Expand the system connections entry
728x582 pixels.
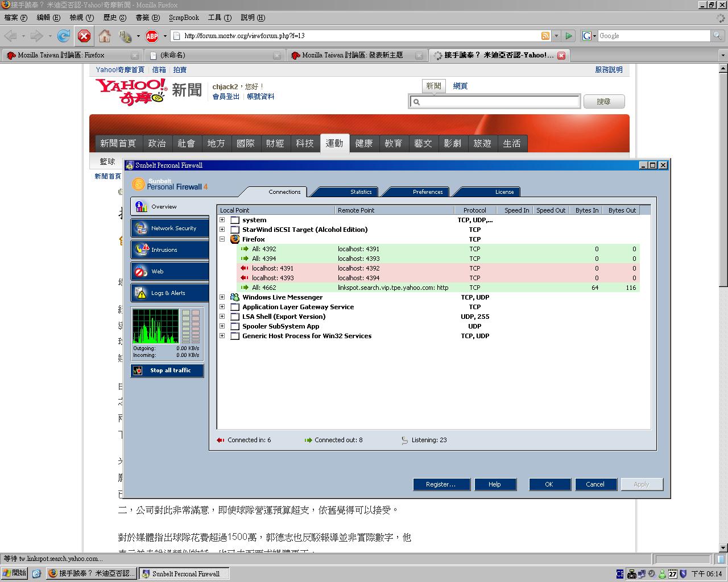pyautogui.click(x=222, y=220)
